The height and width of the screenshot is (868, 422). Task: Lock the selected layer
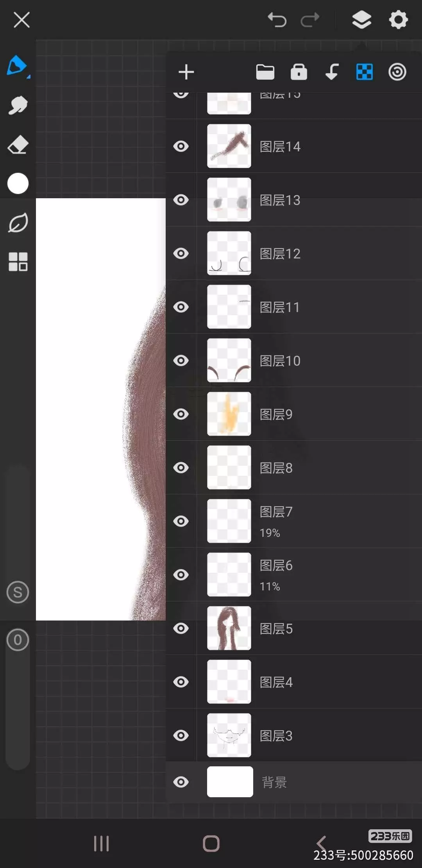[299, 72]
